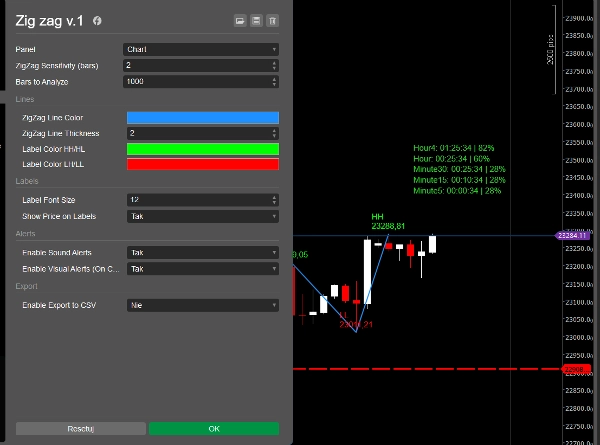Click the purple current price label on axis
600x445 pixels.
click(573, 235)
